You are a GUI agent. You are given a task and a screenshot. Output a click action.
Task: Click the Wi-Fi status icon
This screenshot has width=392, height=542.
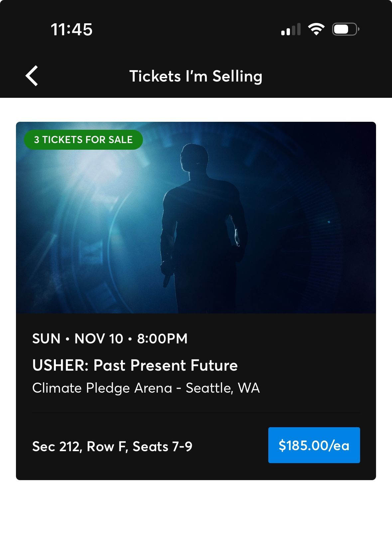coord(316,29)
